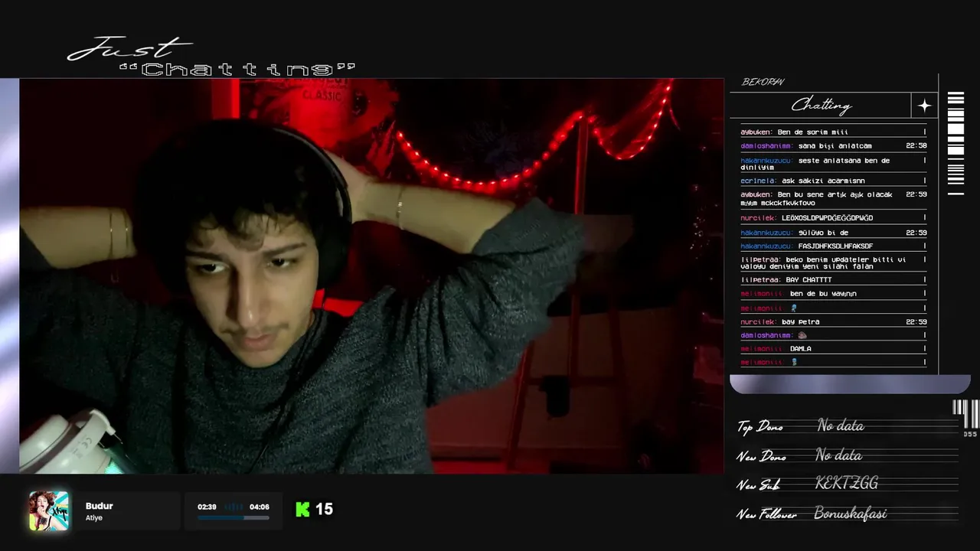Click the 'New Sub' label
980x551 pixels.
758,485
